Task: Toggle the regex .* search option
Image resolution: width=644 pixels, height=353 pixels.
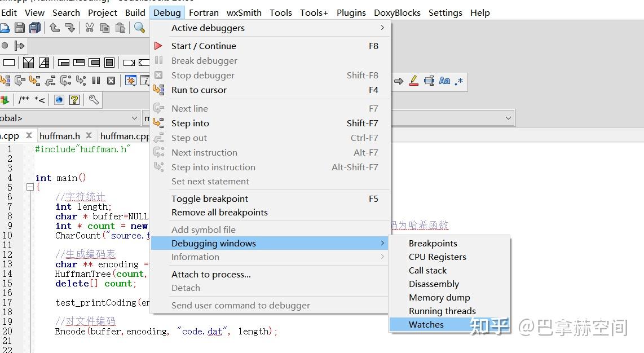Action: pos(459,81)
